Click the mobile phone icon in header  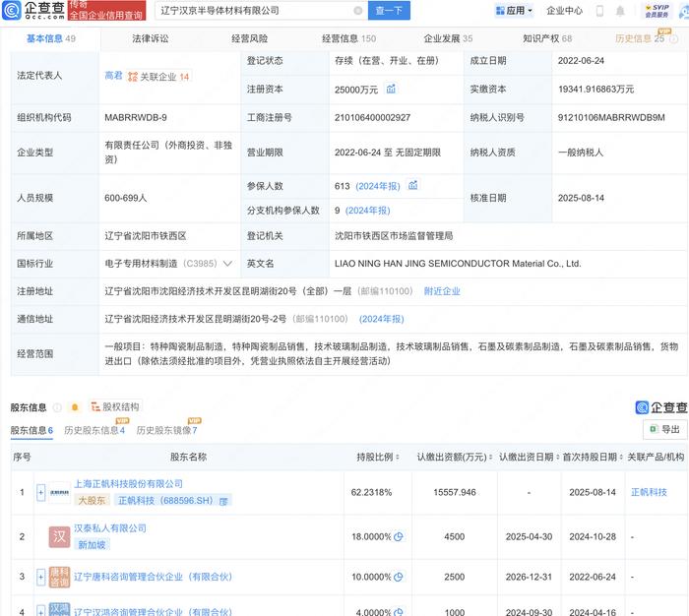599,11
